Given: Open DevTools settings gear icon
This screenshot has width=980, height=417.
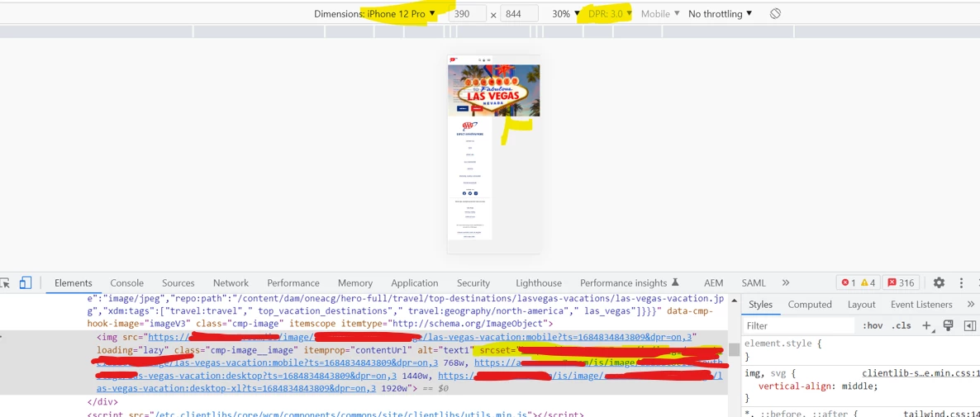Looking at the screenshot, I should 939,282.
